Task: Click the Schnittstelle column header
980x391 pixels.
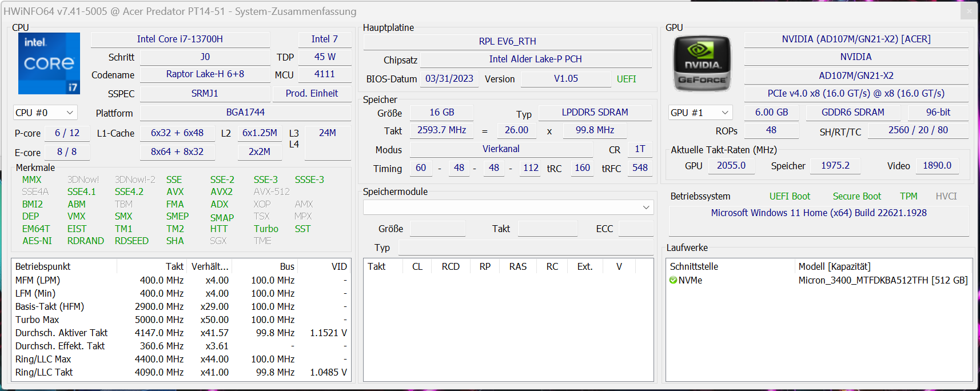Action: coord(731,266)
